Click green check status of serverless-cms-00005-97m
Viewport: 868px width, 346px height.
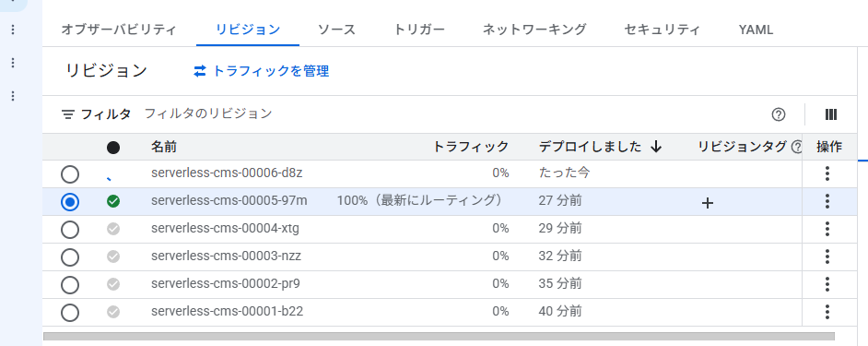coord(113,201)
